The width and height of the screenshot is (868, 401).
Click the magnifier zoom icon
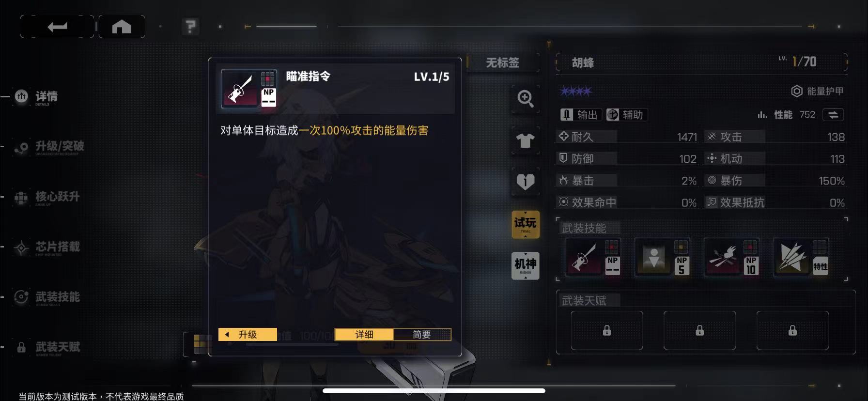[x=526, y=99]
